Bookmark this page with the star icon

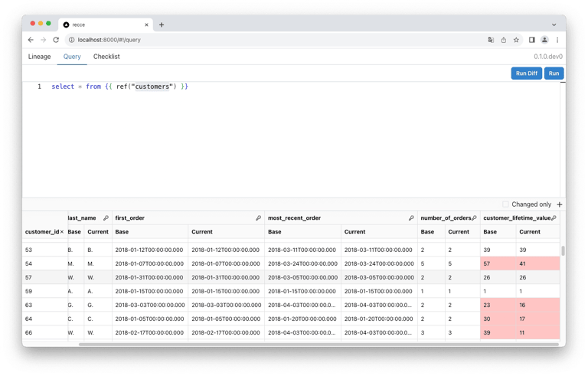516,40
